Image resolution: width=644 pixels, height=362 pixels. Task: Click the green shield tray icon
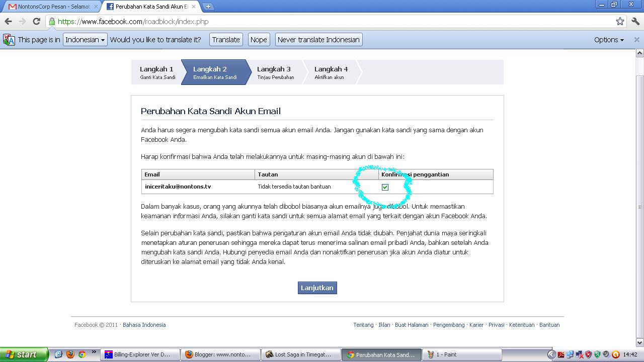[597, 354]
